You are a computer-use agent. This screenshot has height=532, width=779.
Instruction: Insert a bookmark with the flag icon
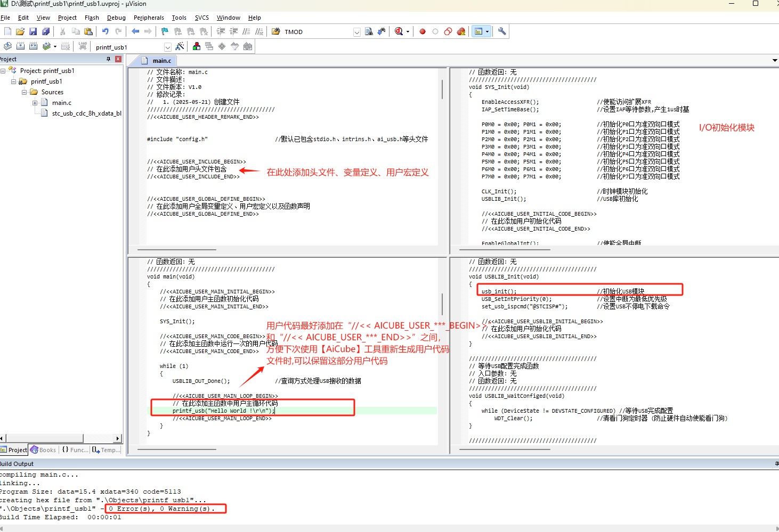coord(165,31)
